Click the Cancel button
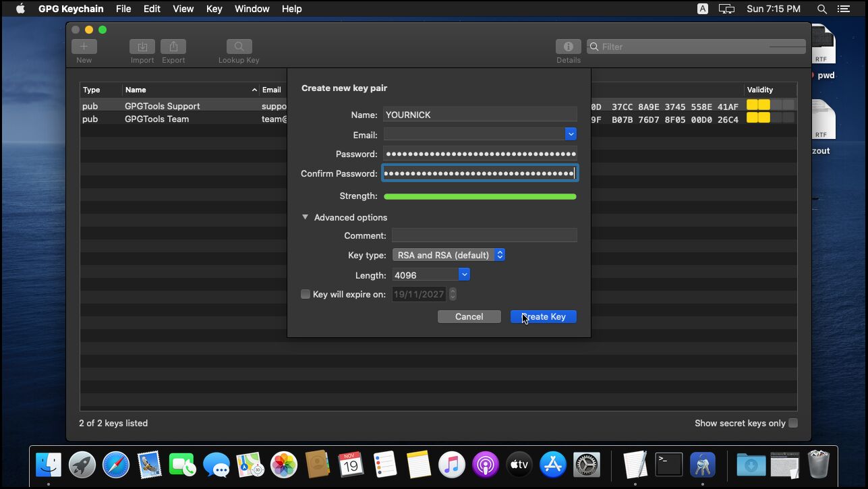 [469, 316]
